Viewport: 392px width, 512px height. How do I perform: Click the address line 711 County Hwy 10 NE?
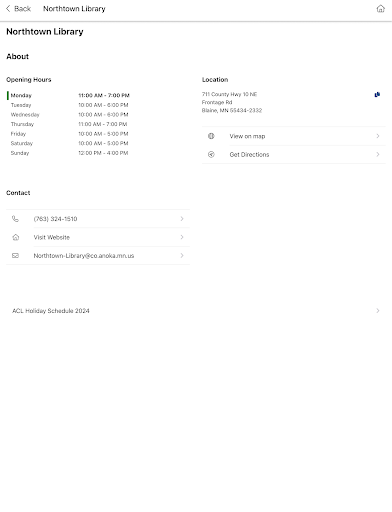229,94
